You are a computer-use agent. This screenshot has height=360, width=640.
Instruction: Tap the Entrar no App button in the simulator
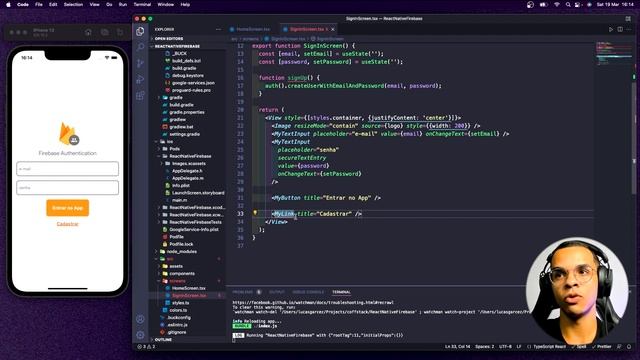[67, 208]
